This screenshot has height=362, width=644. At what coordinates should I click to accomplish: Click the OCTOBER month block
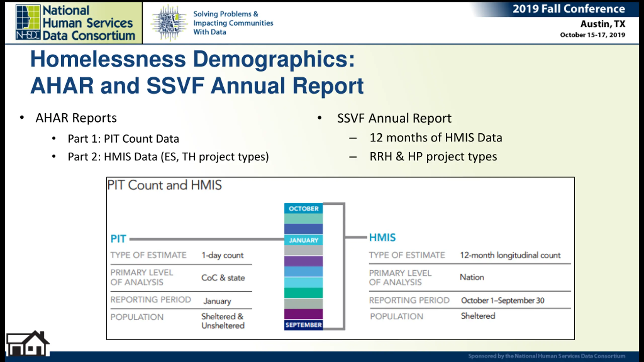click(x=303, y=208)
